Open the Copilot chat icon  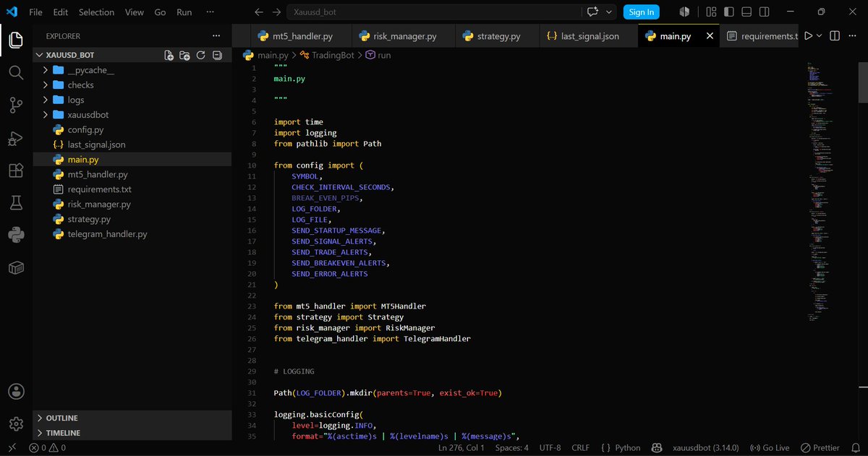click(x=593, y=12)
